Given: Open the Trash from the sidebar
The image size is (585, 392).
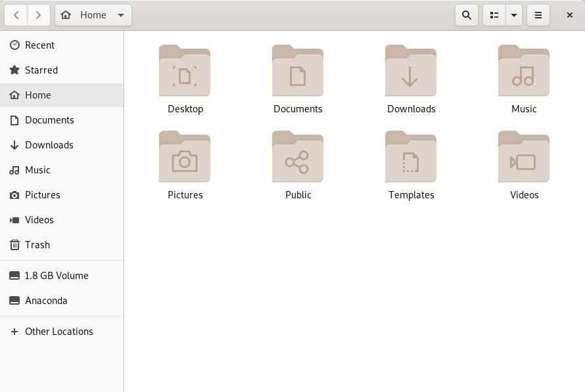Looking at the screenshot, I should pyautogui.click(x=36, y=245).
